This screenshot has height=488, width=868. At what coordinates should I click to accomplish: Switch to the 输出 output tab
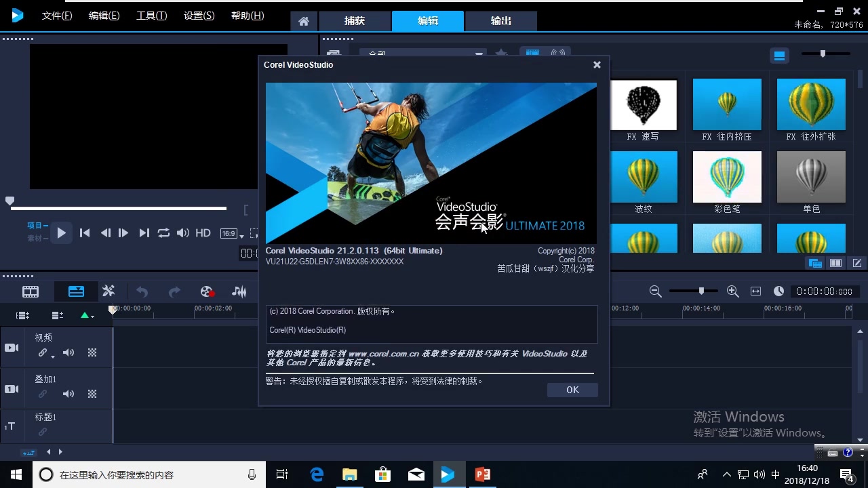501,21
